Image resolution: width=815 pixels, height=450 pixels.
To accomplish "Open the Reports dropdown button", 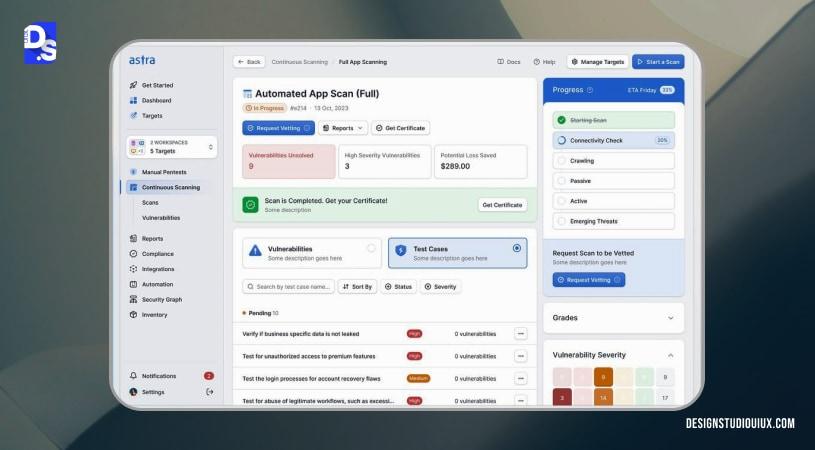I will (x=343, y=128).
